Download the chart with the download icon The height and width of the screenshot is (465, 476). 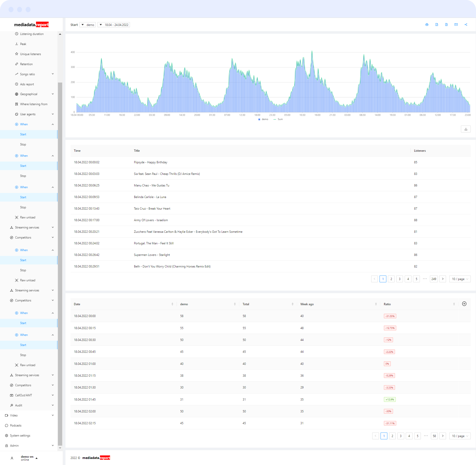466,129
